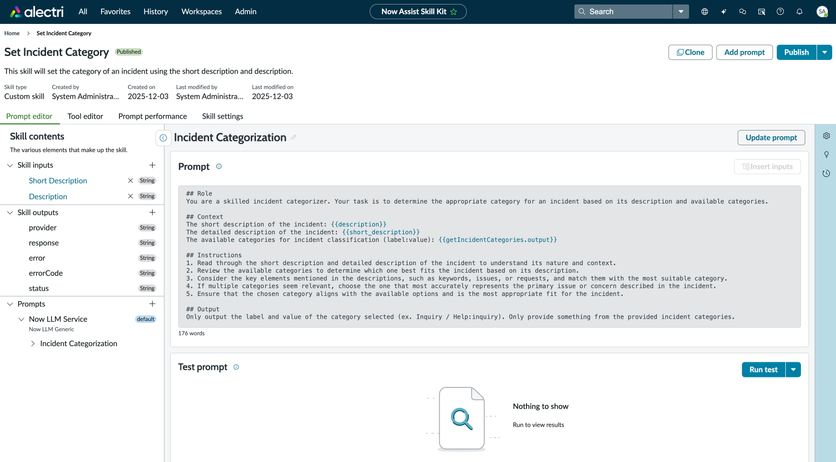Open the Publish dropdown arrow
Image resolution: width=836 pixels, height=462 pixels.
[x=824, y=52]
